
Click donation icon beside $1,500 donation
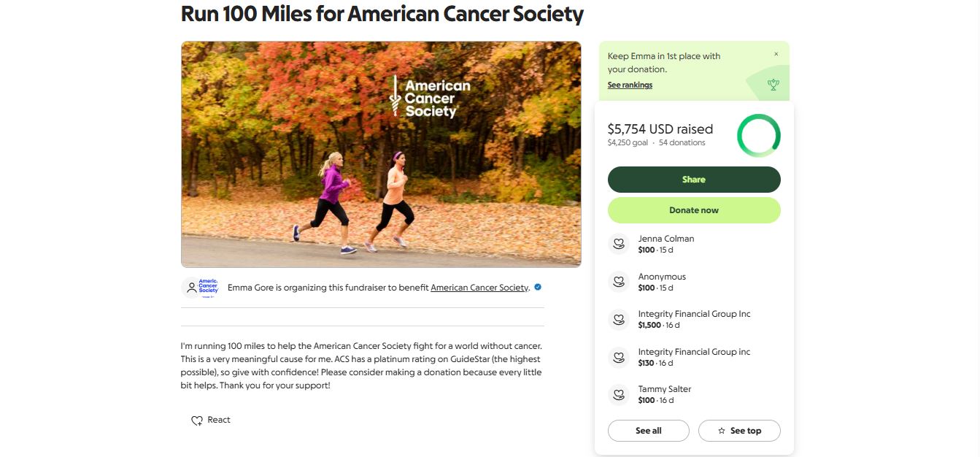coord(619,319)
